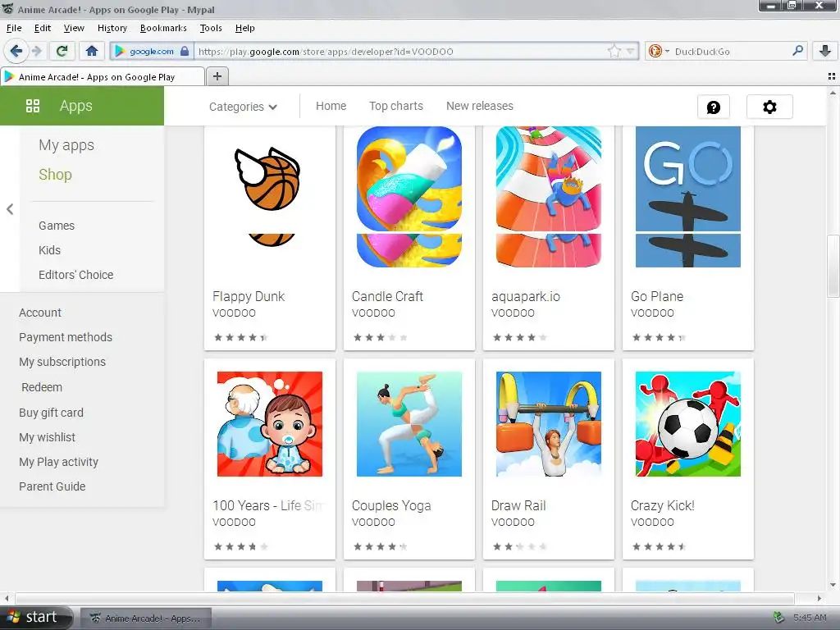
Task: Click the aquapark.io star rating
Action: 519,337
